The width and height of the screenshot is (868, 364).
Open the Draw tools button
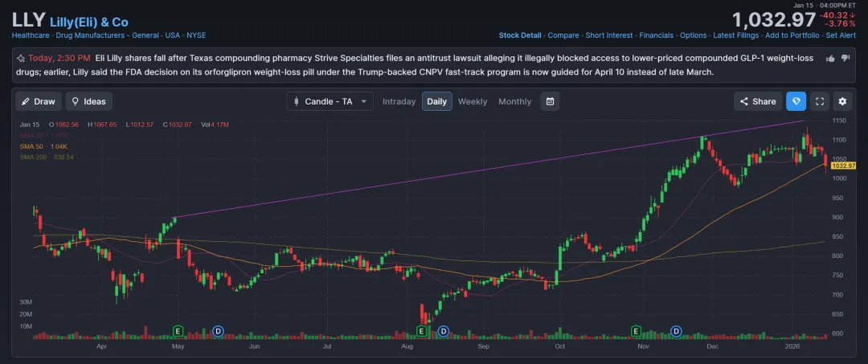[39, 101]
